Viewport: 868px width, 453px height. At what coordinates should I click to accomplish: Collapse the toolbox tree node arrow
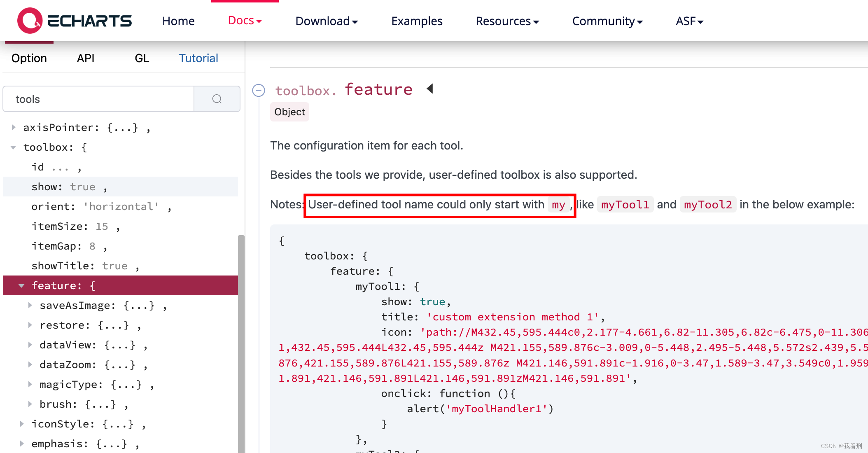coord(14,147)
